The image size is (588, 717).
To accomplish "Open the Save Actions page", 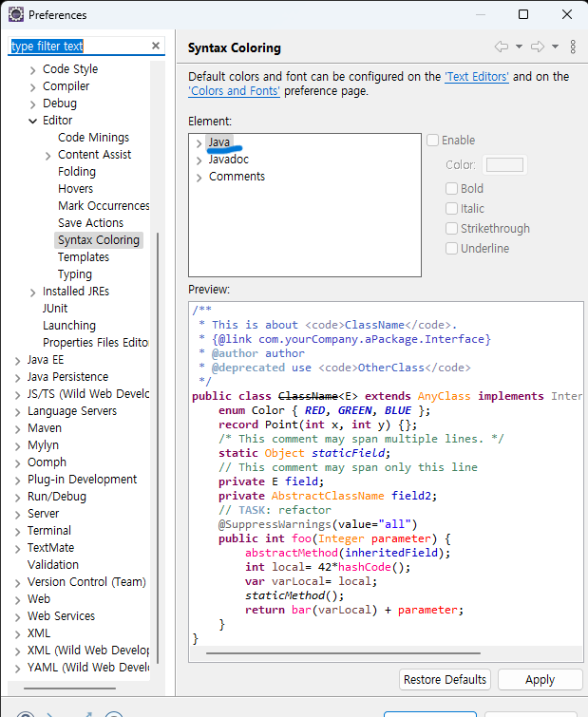I will (90, 222).
